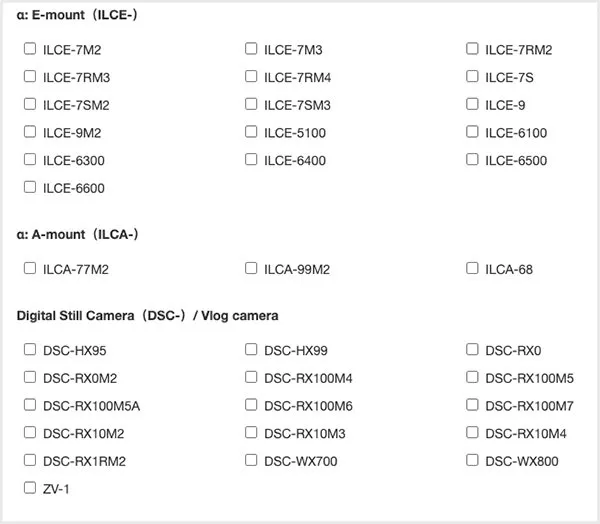
Task: Tick the DSC-RX0 camera checkbox
Action: click(472, 350)
